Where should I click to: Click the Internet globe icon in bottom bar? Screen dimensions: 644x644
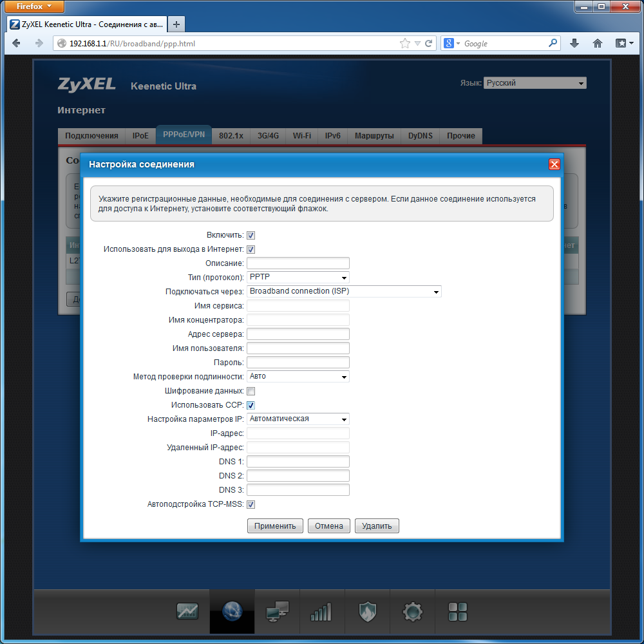pyautogui.click(x=232, y=612)
